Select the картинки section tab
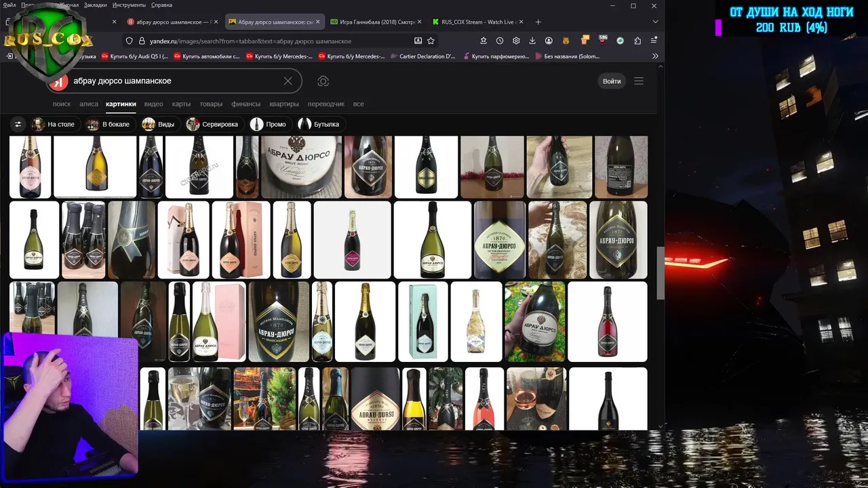868x488 pixels. [121, 104]
